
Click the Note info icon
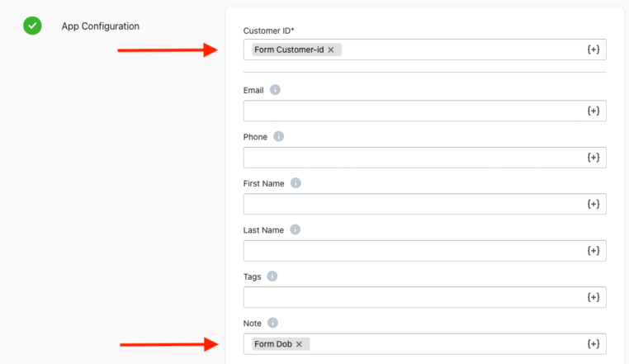point(272,323)
